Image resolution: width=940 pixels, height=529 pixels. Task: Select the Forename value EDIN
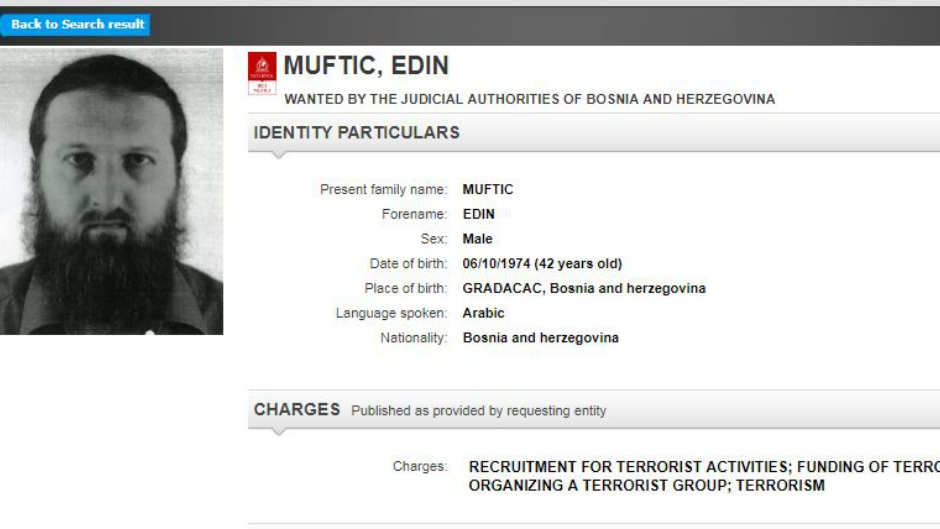(x=479, y=214)
